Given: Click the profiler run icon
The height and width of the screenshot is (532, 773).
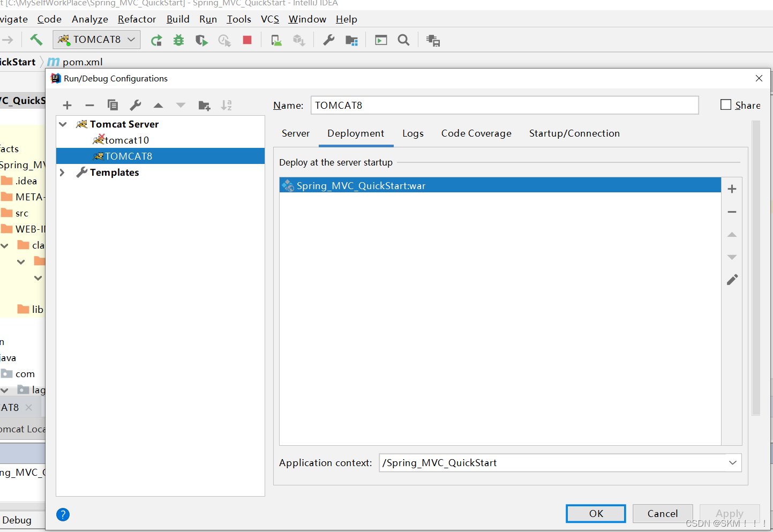Looking at the screenshot, I should point(224,40).
